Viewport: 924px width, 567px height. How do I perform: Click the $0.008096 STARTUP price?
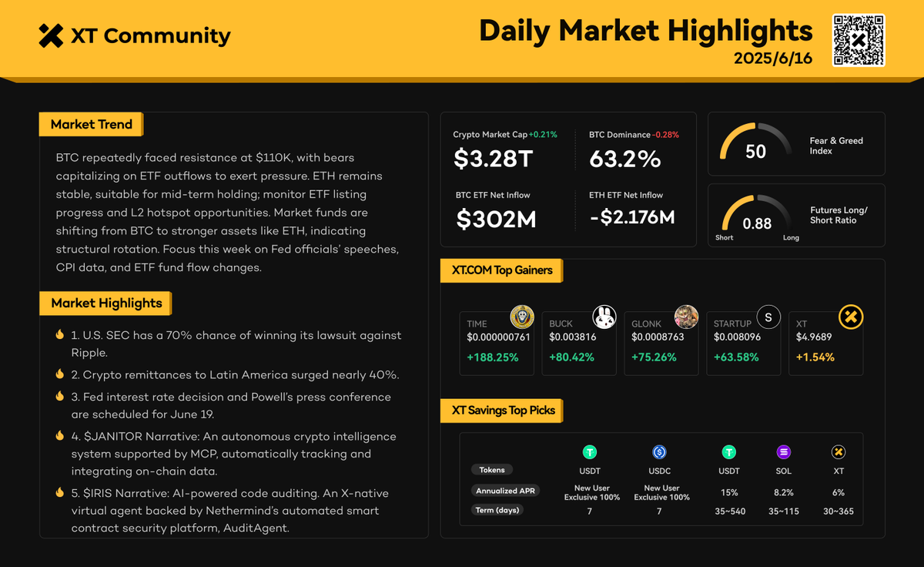pos(737,337)
